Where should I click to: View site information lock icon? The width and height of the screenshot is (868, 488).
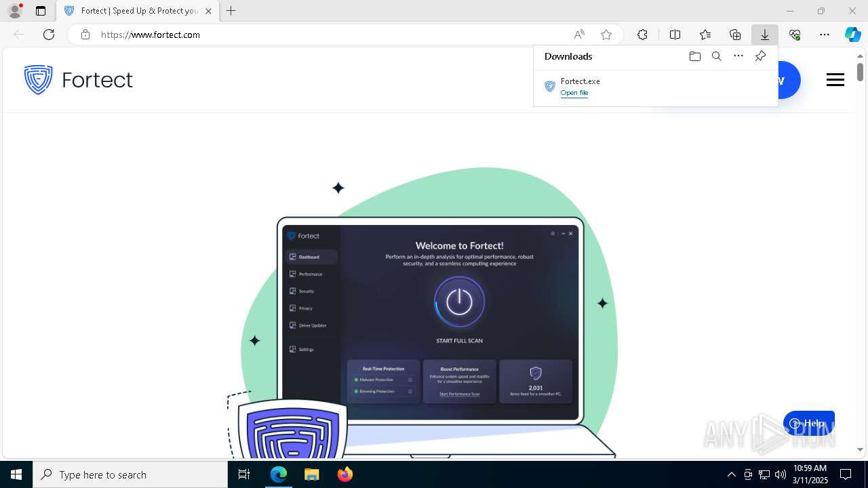pyautogui.click(x=85, y=35)
